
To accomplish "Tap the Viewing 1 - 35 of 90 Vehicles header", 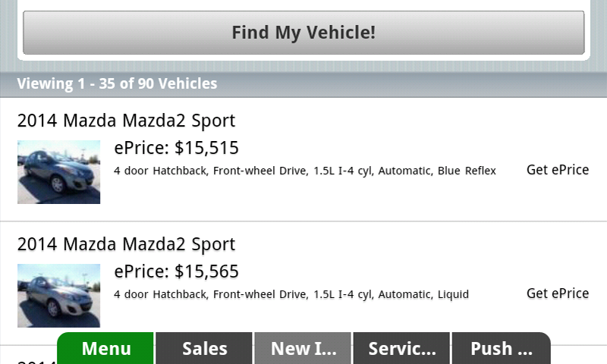I will click(117, 83).
